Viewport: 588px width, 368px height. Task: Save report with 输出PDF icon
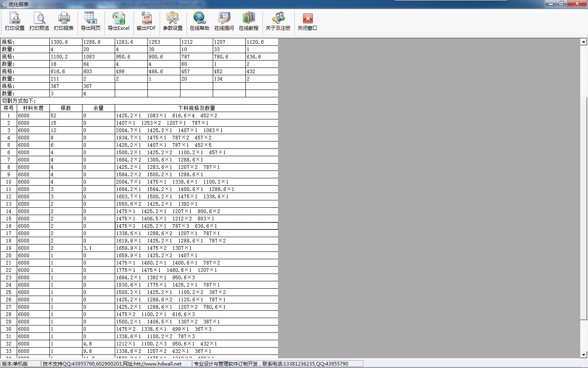pos(146,21)
